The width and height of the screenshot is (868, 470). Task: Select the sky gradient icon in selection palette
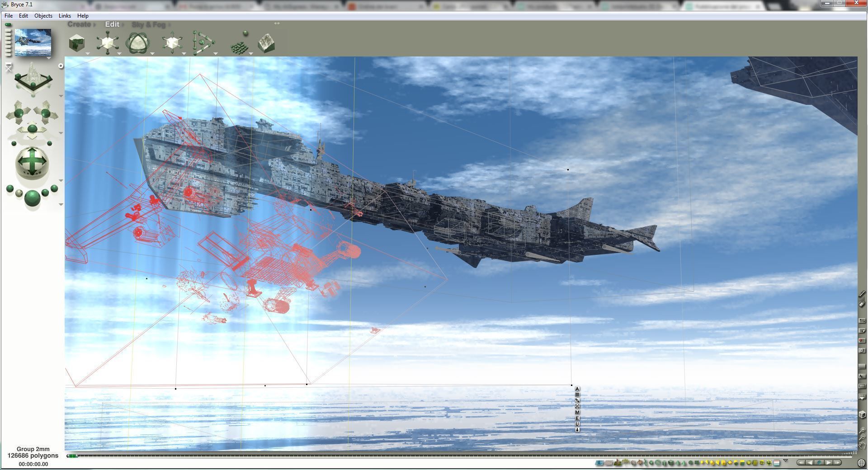click(x=777, y=463)
